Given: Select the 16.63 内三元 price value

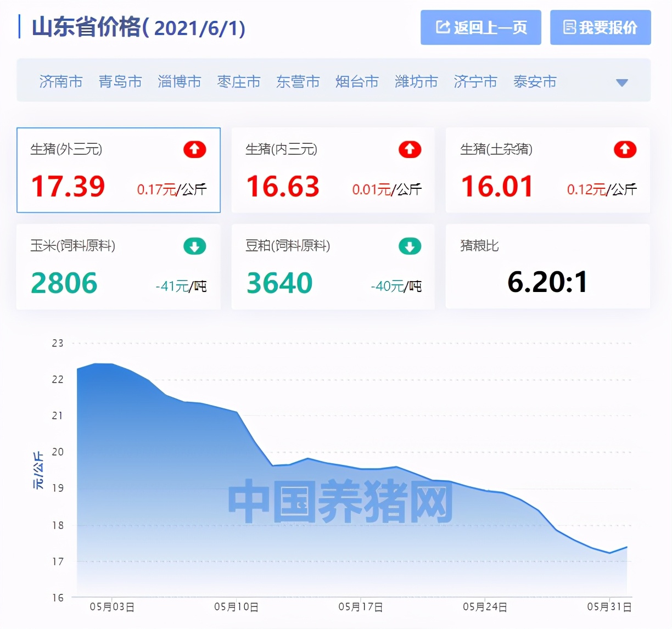Looking at the screenshot, I should (x=283, y=187).
